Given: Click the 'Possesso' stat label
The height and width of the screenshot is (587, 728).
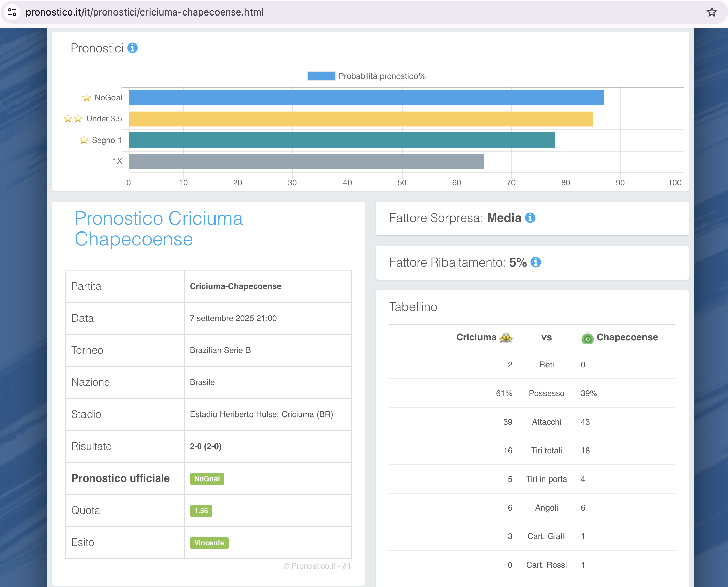Looking at the screenshot, I should (x=546, y=393).
